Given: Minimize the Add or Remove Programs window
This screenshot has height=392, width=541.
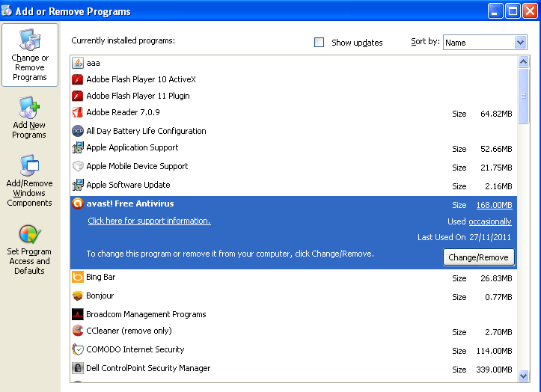Looking at the screenshot, I should (x=495, y=11).
